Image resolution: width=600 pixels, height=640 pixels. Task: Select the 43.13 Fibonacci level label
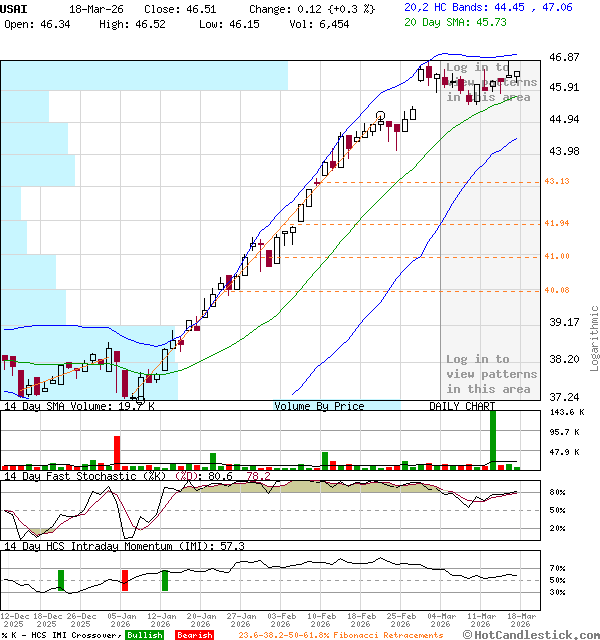coord(557,181)
